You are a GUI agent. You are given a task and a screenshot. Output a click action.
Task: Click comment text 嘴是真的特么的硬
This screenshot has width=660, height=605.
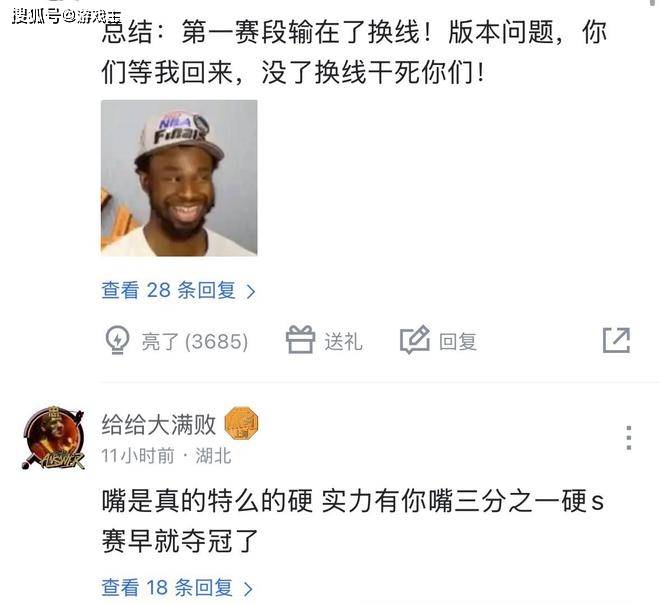click(207, 501)
